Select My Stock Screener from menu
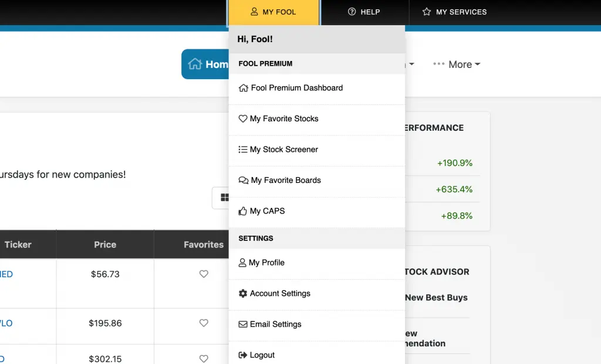The height and width of the screenshot is (364, 601). (316, 149)
